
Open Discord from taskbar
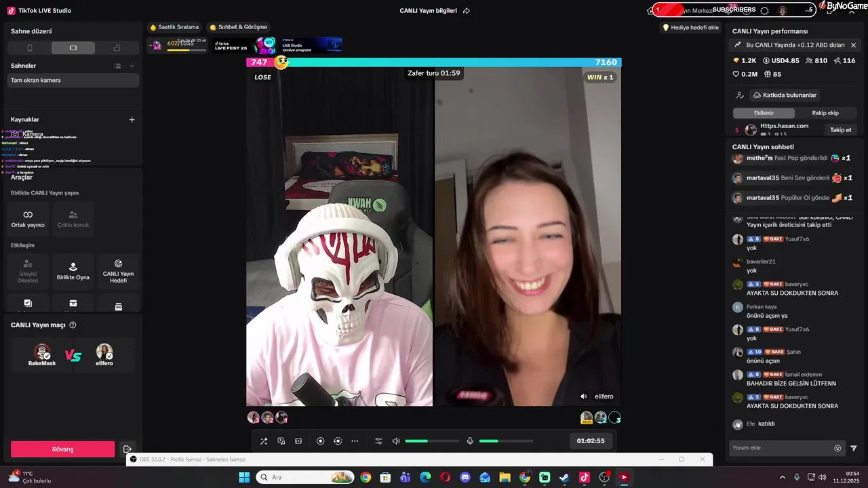pyautogui.click(x=465, y=477)
